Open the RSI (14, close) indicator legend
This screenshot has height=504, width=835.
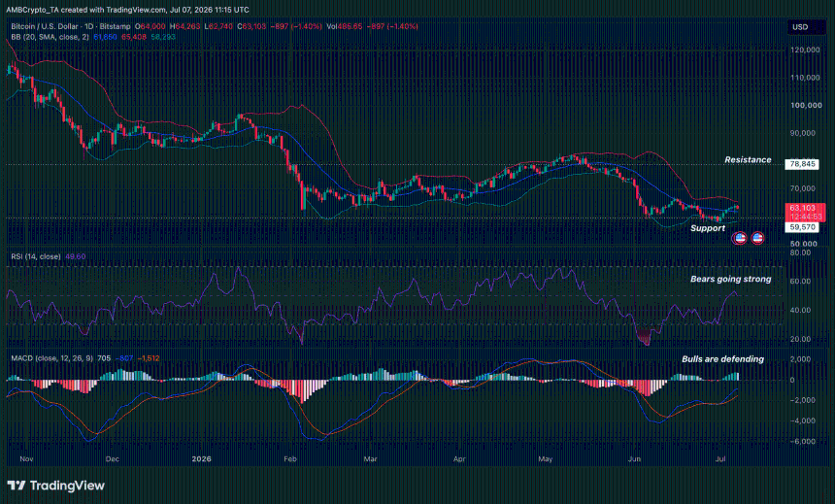[36, 256]
